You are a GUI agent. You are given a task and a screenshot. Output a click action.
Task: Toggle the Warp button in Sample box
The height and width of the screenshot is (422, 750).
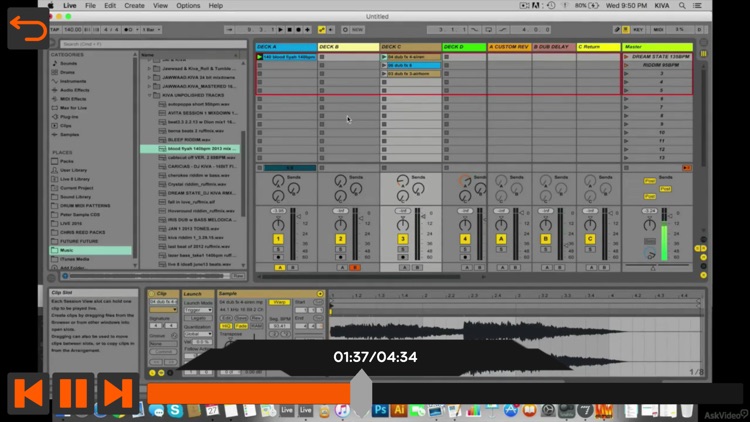[x=279, y=302]
